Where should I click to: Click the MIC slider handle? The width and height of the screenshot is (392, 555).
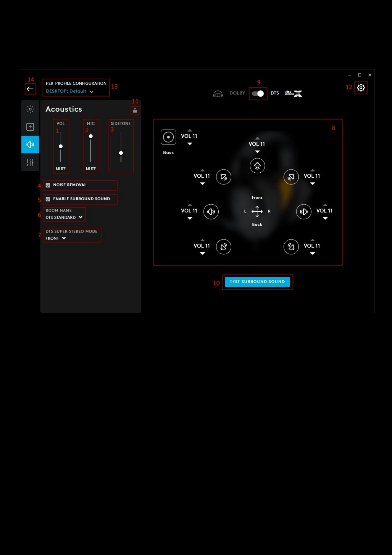(91, 136)
